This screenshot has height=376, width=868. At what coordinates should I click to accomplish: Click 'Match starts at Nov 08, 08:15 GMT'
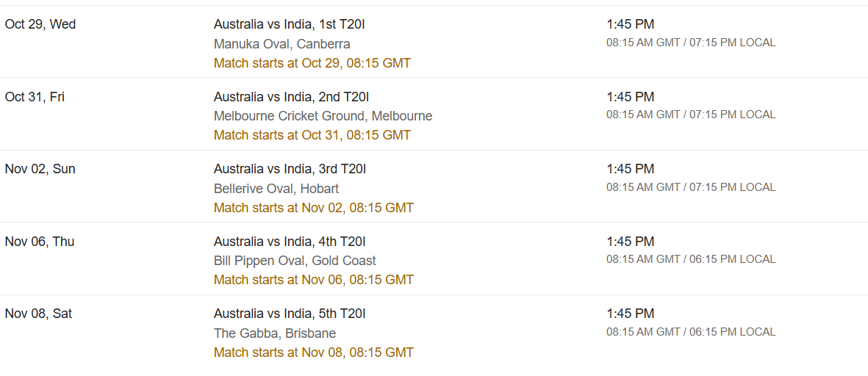313,352
